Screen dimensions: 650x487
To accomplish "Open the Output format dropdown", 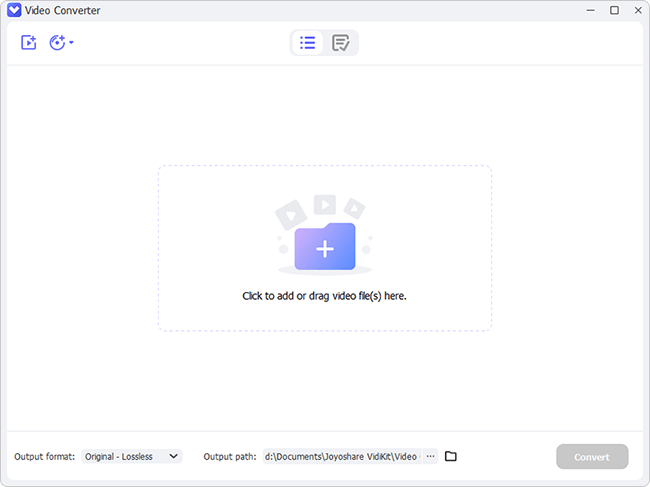I will point(131,456).
